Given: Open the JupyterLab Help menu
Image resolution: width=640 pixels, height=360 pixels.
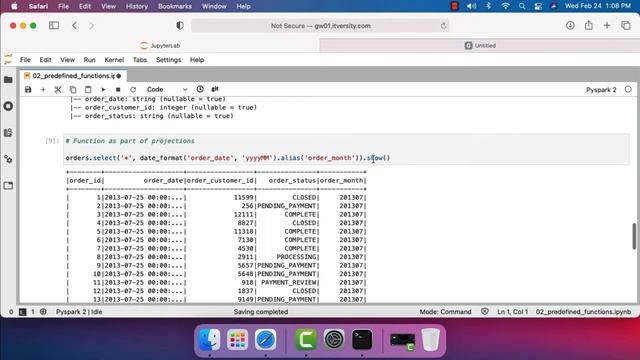Looking at the screenshot, I should pyautogui.click(x=197, y=60).
